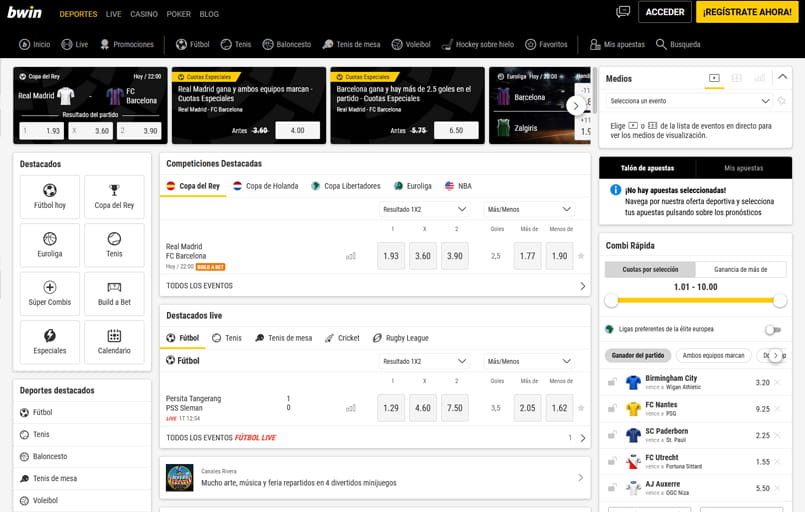Switch Medios to video stream view icon

point(714,78)
